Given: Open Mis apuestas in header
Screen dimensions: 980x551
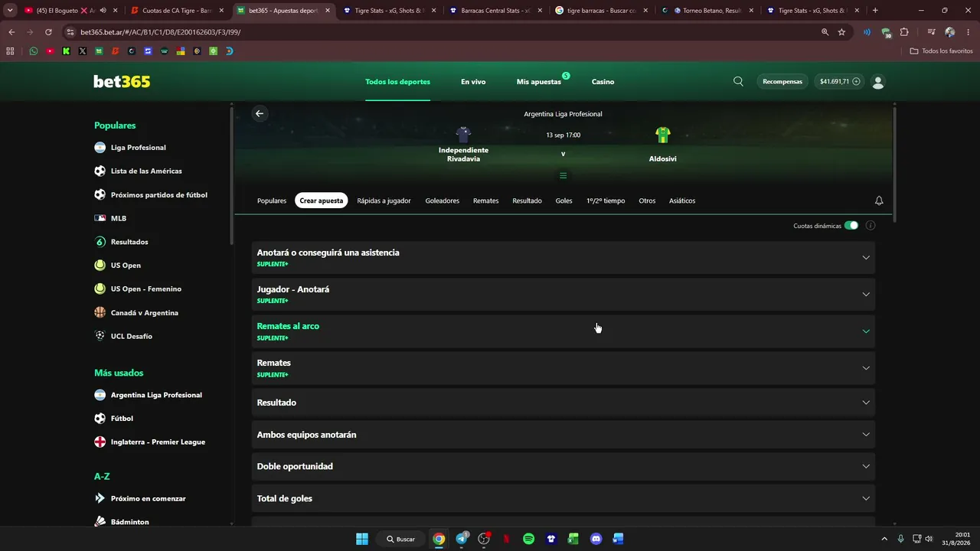Looking at the screenshot, I should pos(539,82).
